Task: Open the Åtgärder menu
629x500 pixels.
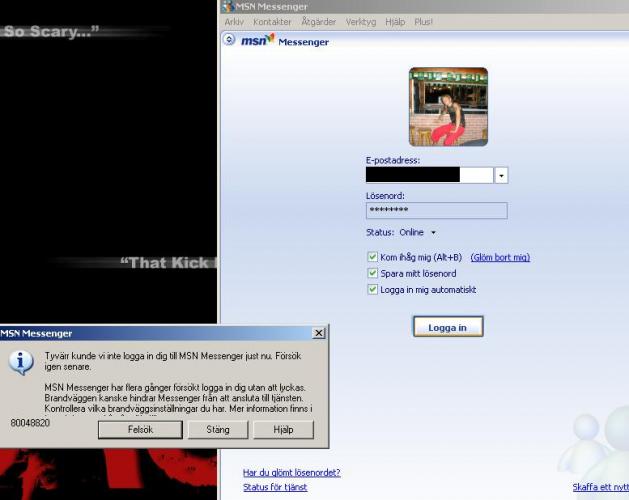Action: point(319,22)
